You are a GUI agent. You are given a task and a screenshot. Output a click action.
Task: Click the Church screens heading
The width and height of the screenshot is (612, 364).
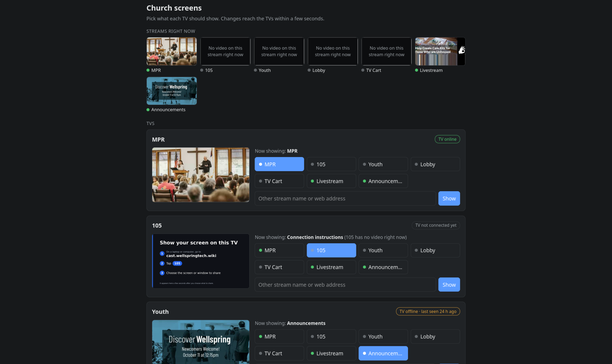174,8
